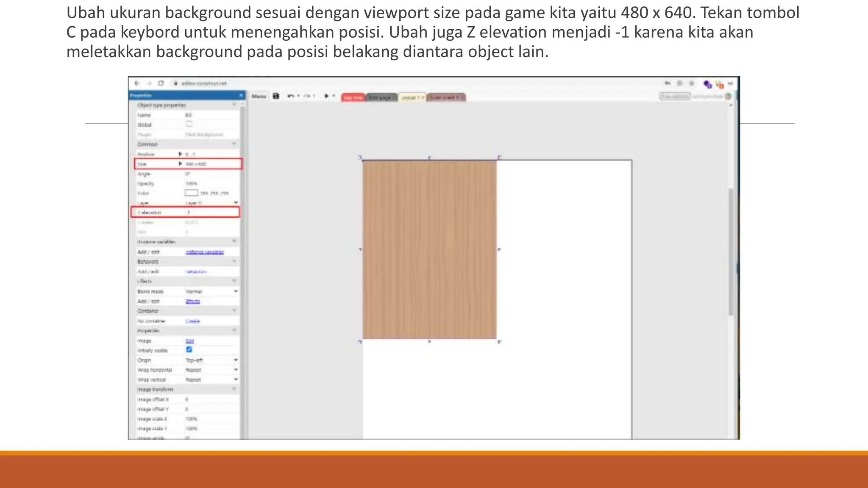Viewport: 868px width, 488px height.
Task: Collapse the Container section
Action: point(234,311)
